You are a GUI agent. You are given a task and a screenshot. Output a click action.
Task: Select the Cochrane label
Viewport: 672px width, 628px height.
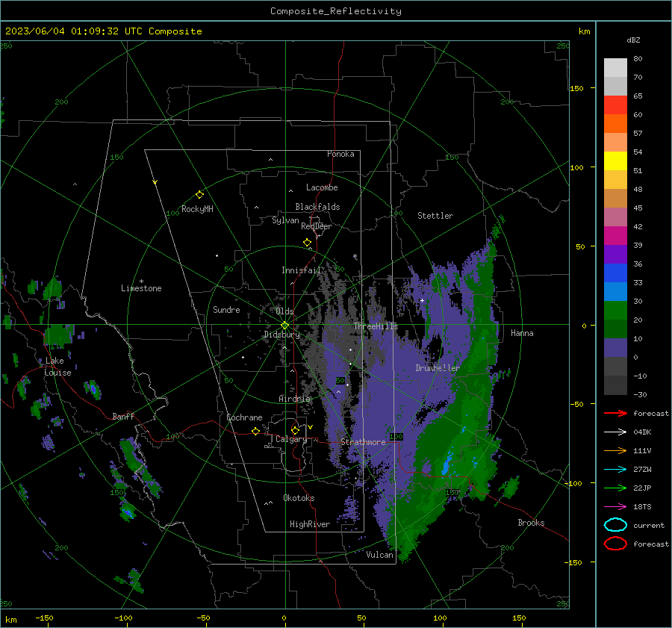pyautogui.click(x=244, y=417)
